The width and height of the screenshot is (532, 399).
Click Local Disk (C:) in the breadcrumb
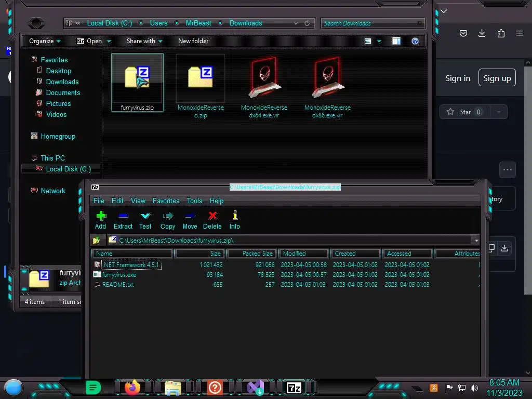tap(109, 23)
